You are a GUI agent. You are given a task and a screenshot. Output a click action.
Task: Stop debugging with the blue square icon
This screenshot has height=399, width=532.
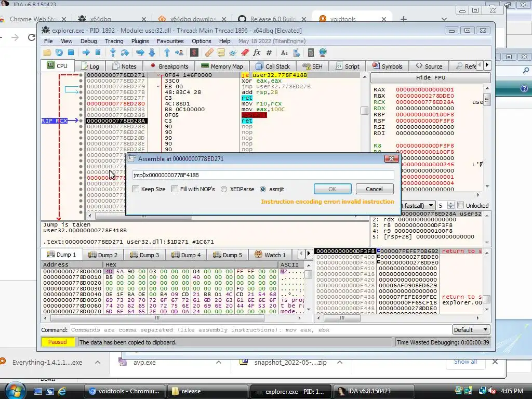coord(71,52)
